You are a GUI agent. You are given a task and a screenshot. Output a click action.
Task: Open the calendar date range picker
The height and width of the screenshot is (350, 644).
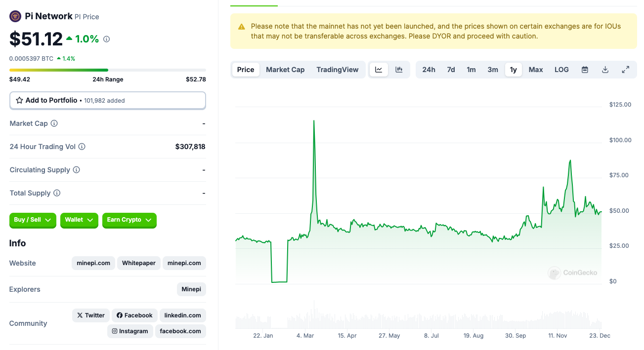(x=585, y=70)
